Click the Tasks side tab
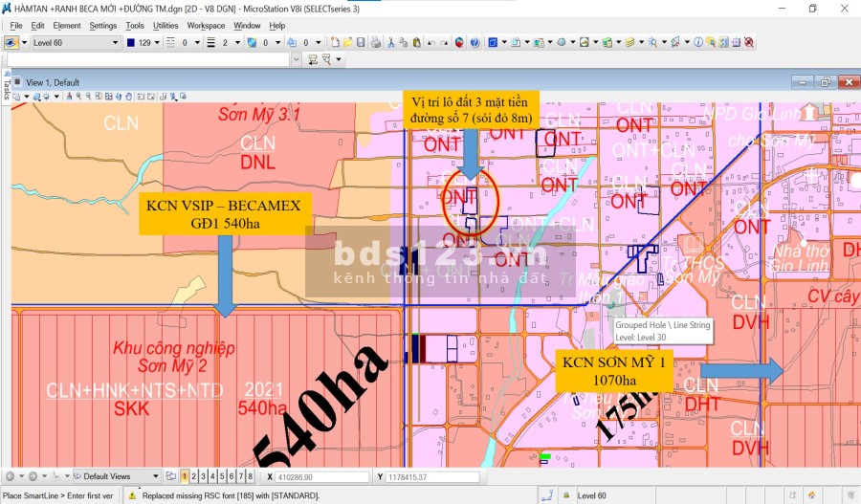Image resolution: width=861 pixels, height=504 pixels. 6,86
